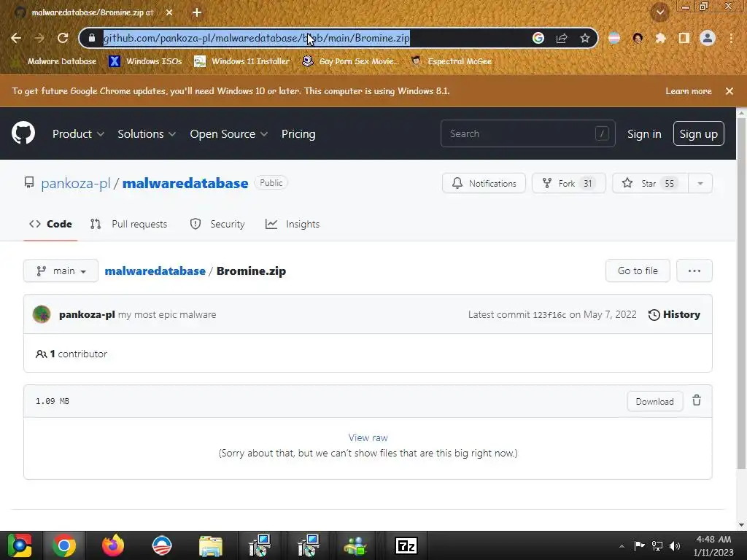Switch to the Insights tab

(x=293, y=224)
